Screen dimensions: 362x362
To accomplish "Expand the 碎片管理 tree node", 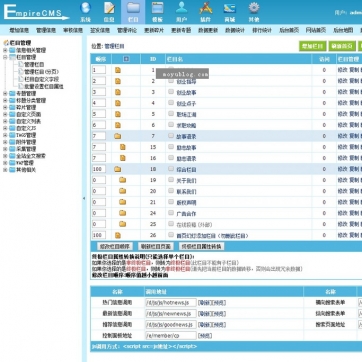I will pyautogui.click(x=5, y=107).
